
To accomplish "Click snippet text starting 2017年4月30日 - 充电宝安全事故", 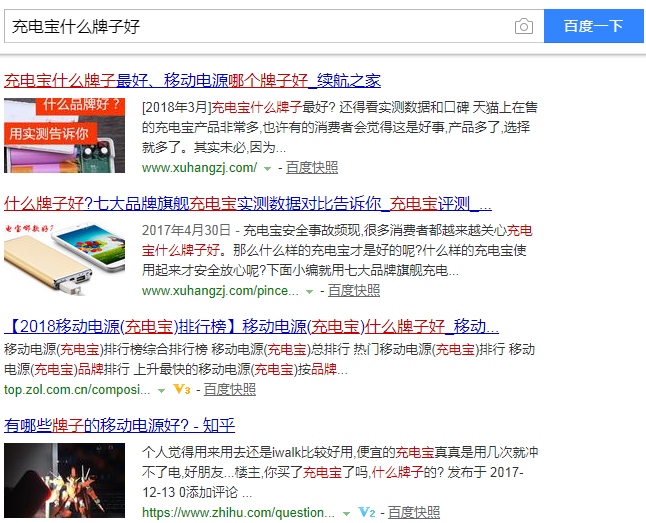I will (x=337, y=251).
